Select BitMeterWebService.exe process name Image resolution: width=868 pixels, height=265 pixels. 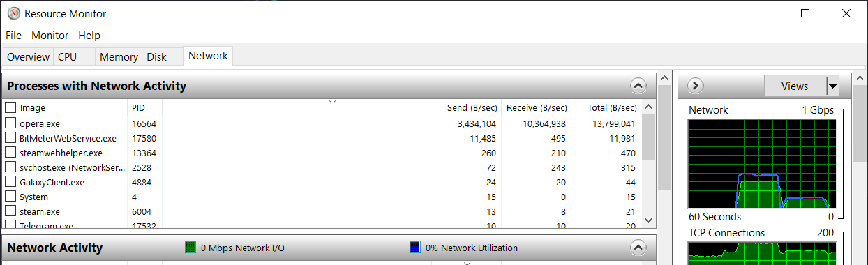tap(68, 138)
